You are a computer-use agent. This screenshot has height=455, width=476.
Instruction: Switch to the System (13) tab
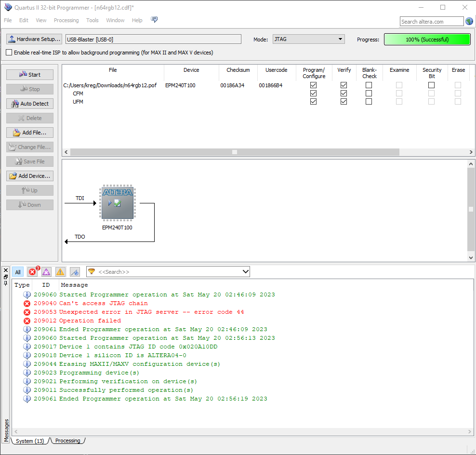[x=30, y=441]
